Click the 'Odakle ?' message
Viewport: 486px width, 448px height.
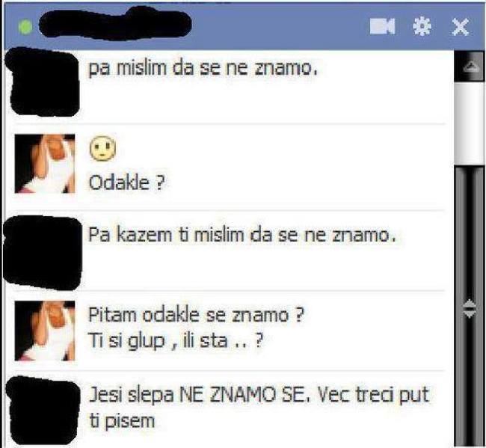click(126, 182)
